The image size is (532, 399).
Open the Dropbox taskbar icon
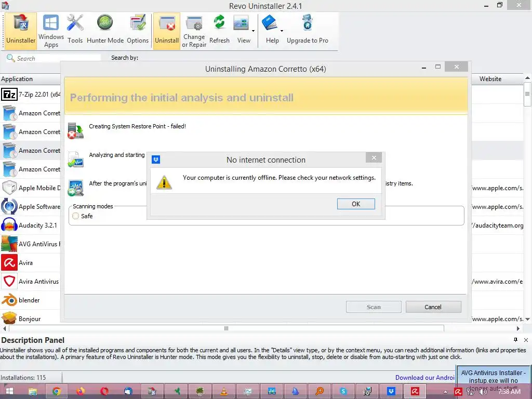pos(391,391)
